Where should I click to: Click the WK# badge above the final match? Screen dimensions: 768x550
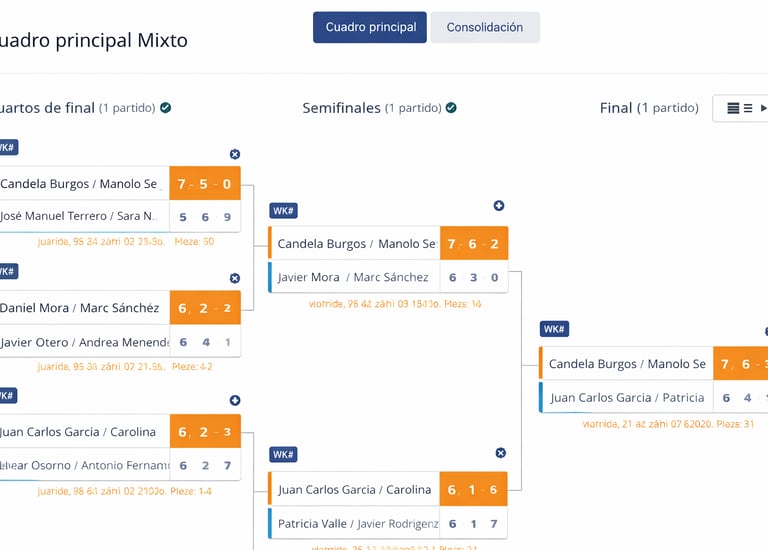tap(554, 329)
